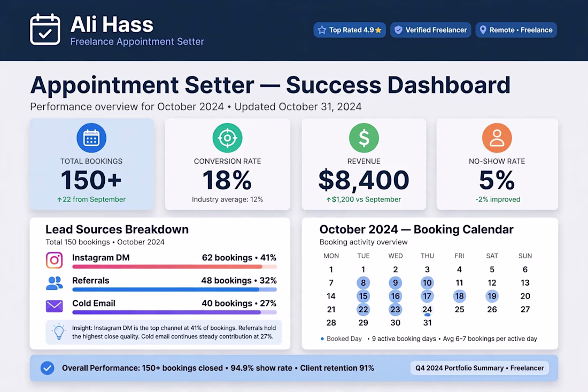Screen dimensions: 588x392
Task: Select booked day 8 in the calendar
Action: point(363,282)
